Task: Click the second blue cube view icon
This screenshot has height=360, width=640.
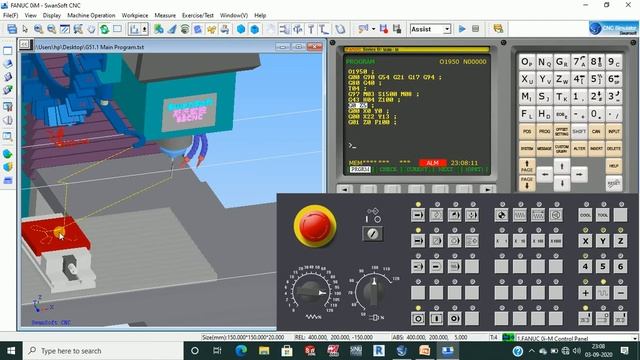Action: (255, 29)
